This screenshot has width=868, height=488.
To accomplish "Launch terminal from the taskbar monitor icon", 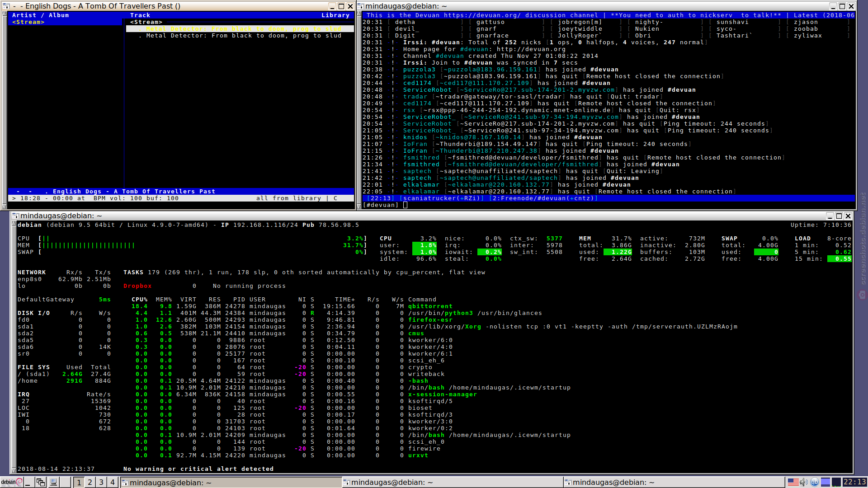I will click(53, 482).
